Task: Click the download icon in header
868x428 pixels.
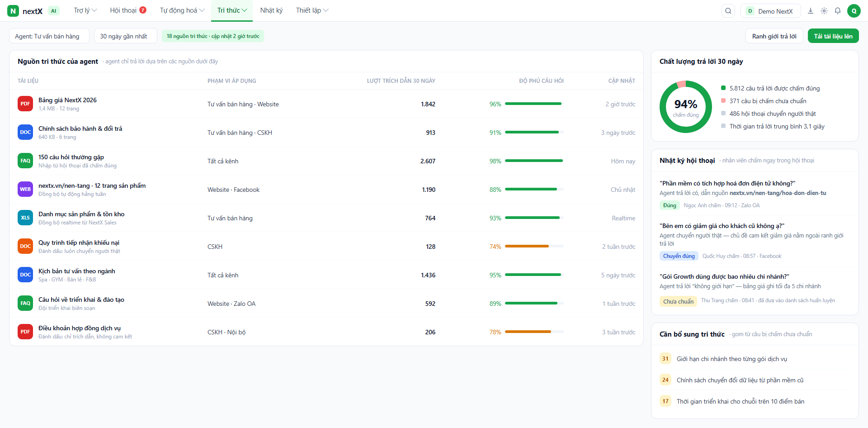Action: (811, 11)
